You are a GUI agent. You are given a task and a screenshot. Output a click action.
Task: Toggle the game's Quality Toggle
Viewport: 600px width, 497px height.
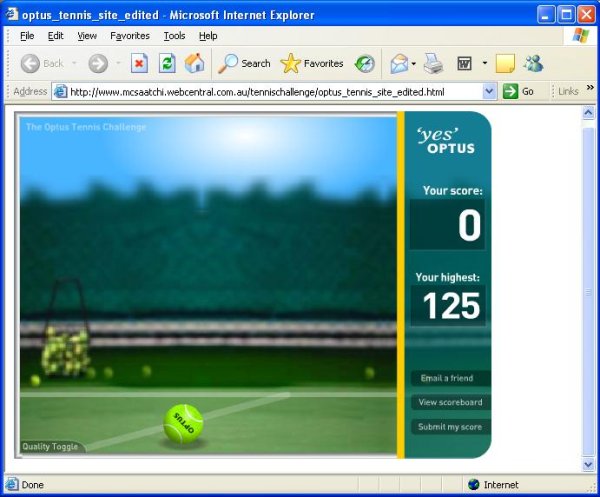coord(50,447)
